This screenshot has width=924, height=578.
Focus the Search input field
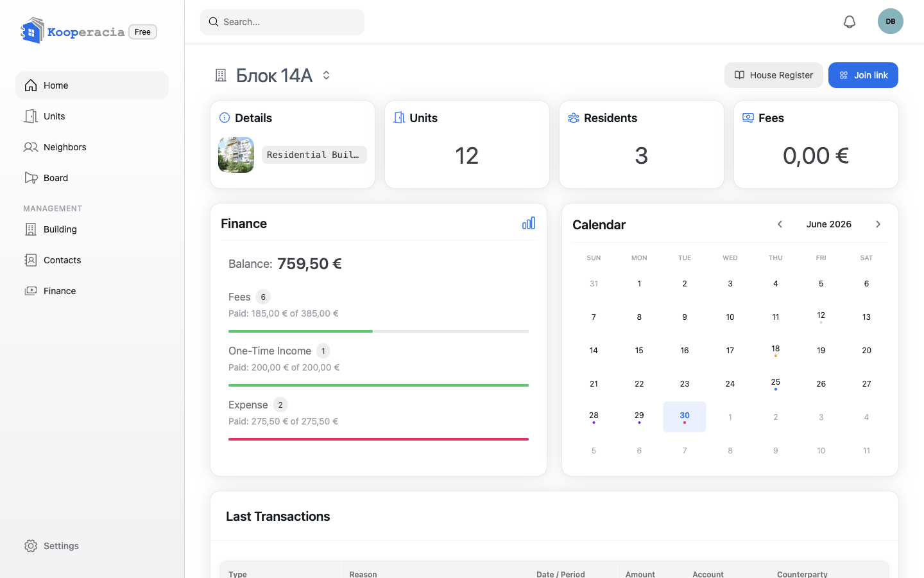pos(282,22)
